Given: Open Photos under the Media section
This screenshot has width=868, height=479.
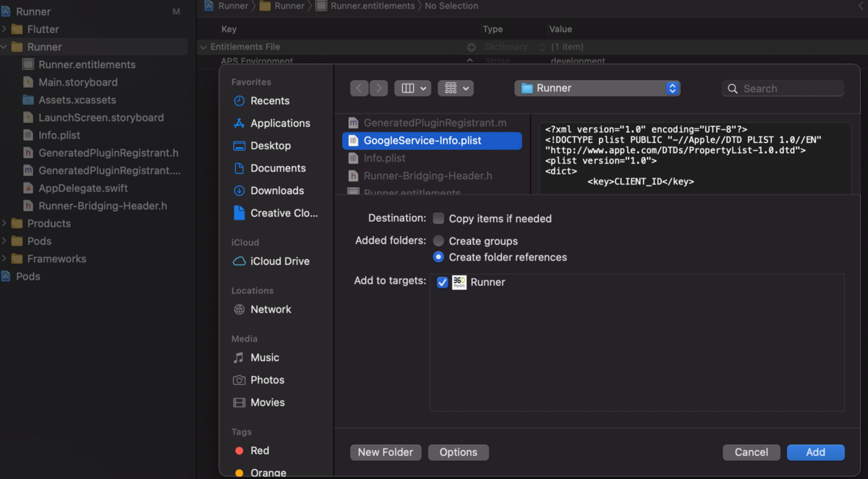Looking at the screenshot, I should [266, 380].
